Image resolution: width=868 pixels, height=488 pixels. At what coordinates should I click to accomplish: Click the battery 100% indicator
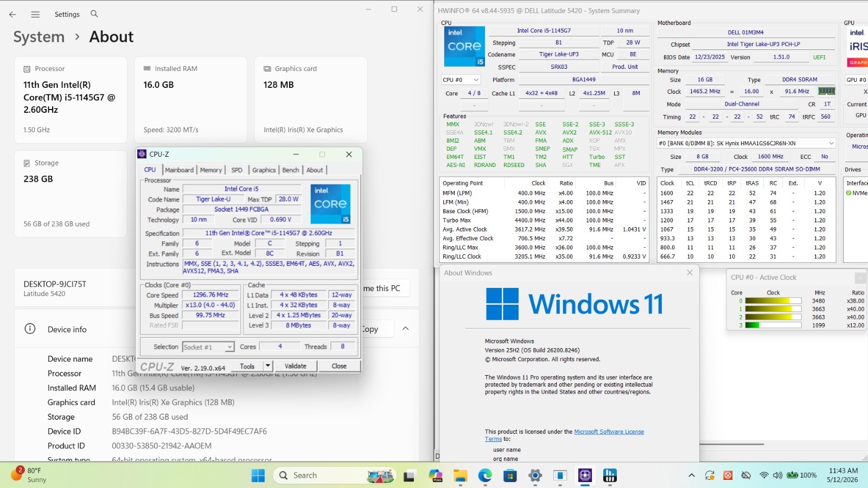(x=802, y=476)
